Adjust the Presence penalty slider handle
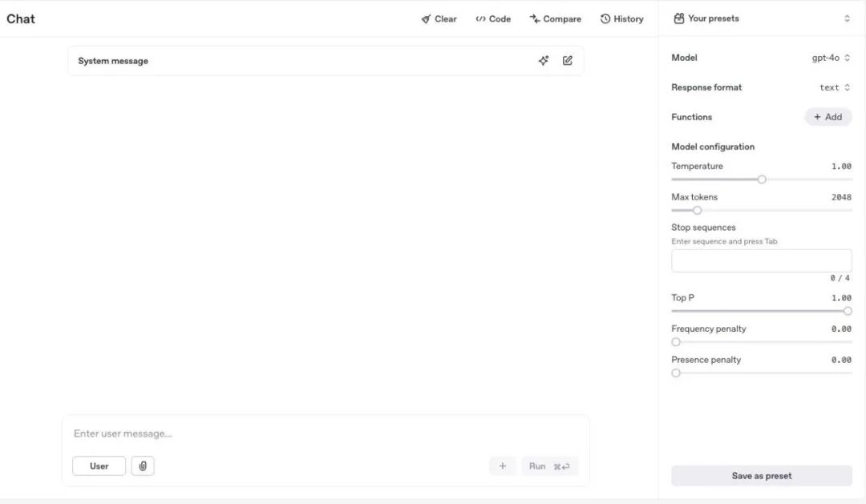This screenshot has height=504, width=866. [676, 373]
